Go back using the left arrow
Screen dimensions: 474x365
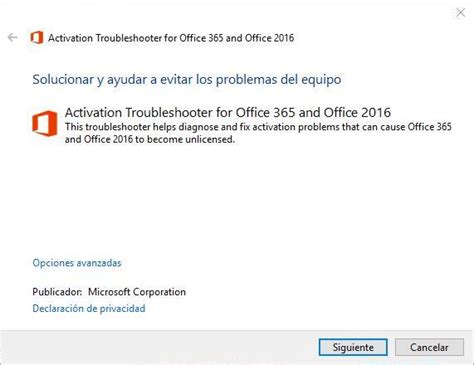(13, 37)
